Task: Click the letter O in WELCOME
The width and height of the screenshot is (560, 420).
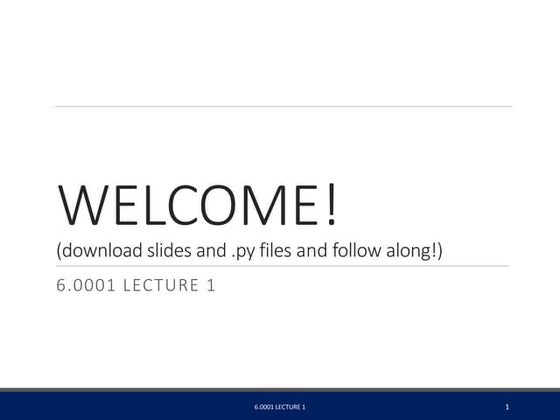Action: (x=218, y=205)
